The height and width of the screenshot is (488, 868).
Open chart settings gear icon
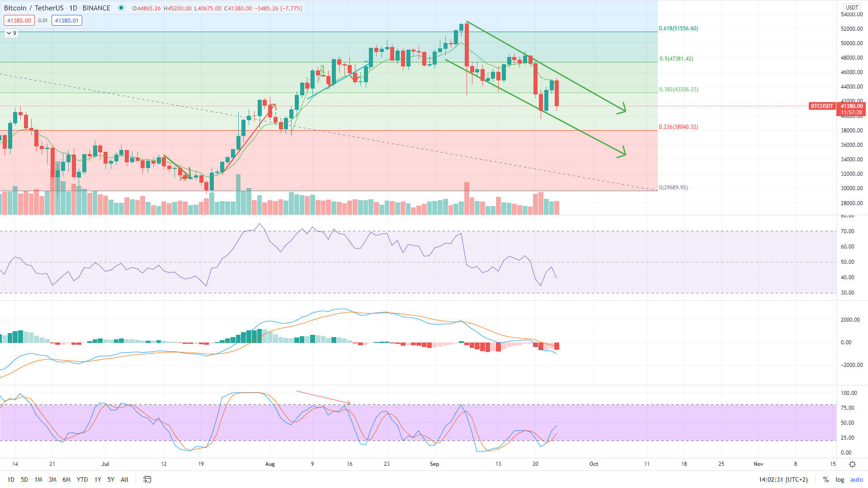852,464
